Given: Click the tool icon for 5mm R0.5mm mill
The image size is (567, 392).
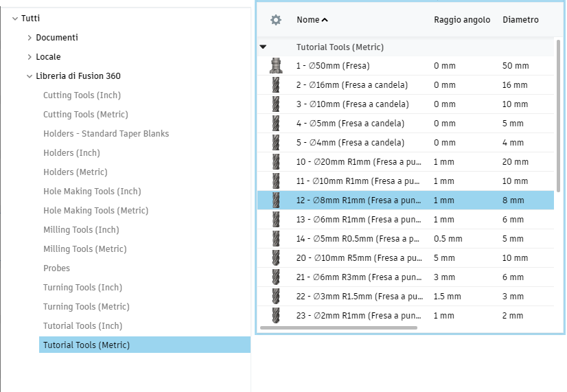Looking at the screenshot, I should click(x=276, y=239).
